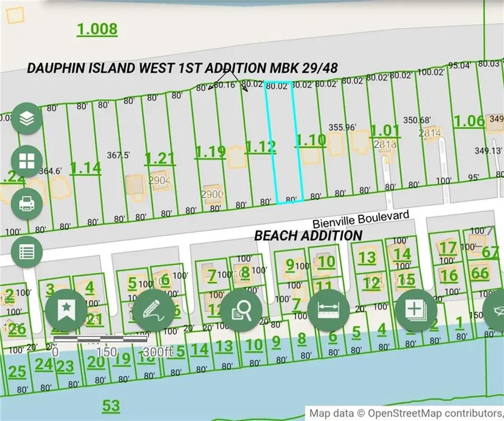Select parcel 1.06 near top right
The height and width of the screenshot is (421, 504).
click(468, 119)
